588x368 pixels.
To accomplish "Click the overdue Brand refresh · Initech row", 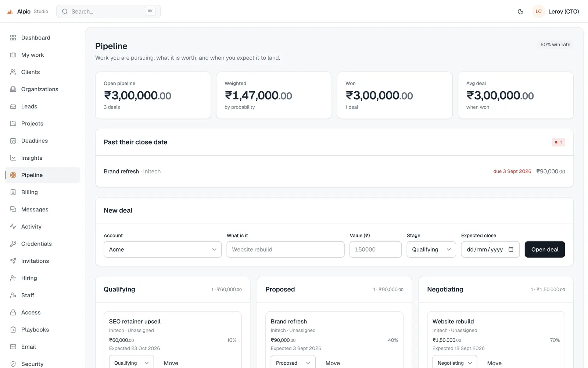I will tap(334, 171).
